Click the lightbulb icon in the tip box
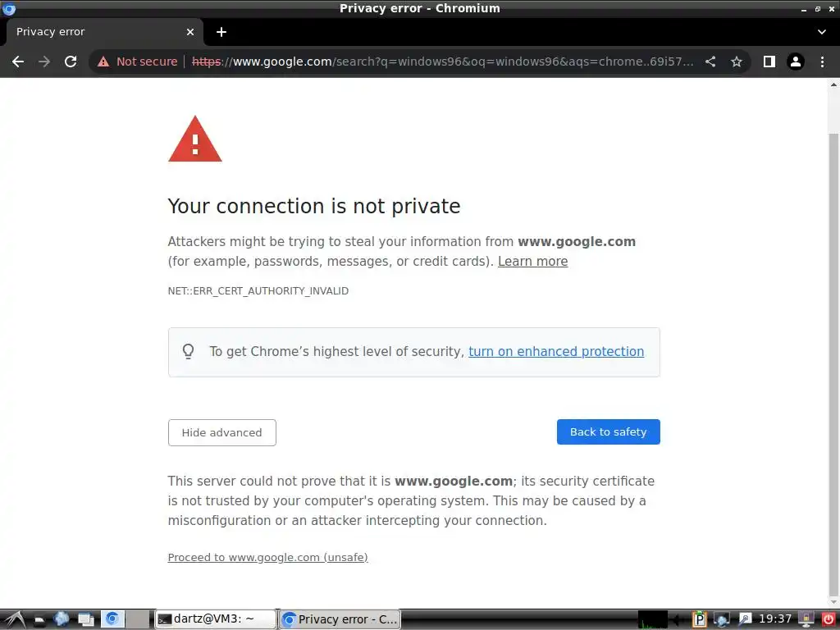The height and width of the screenshot is (630, 840). tap(188, 351)
